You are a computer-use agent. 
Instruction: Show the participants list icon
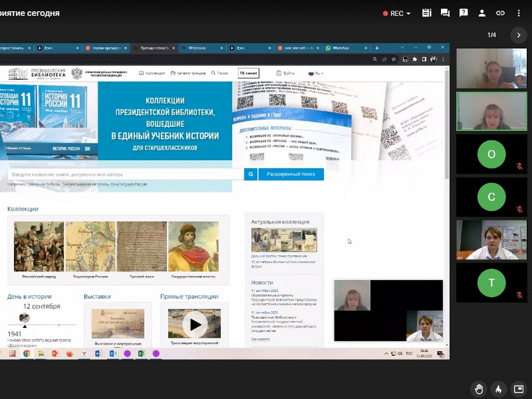(x=482, y=13)
